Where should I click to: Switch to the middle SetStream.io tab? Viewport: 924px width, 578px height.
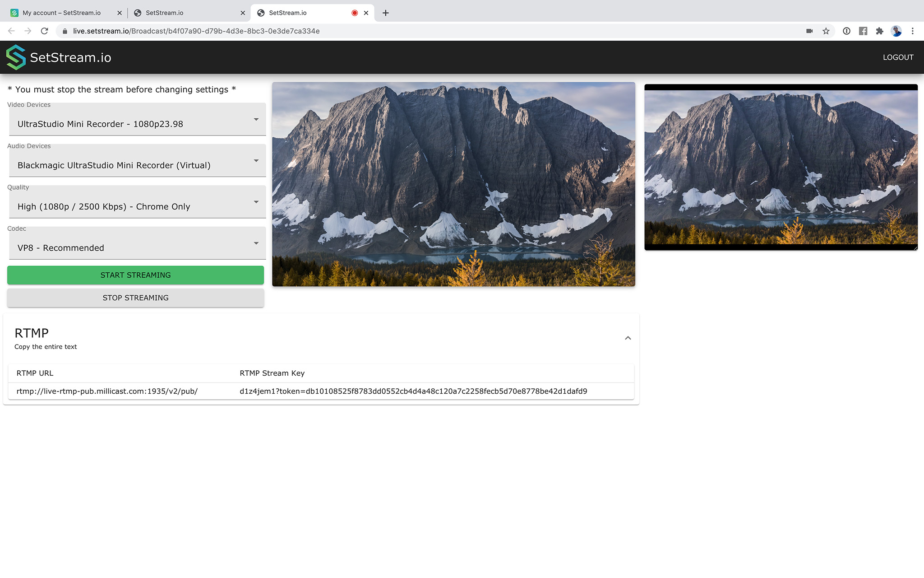pos(189,13)
